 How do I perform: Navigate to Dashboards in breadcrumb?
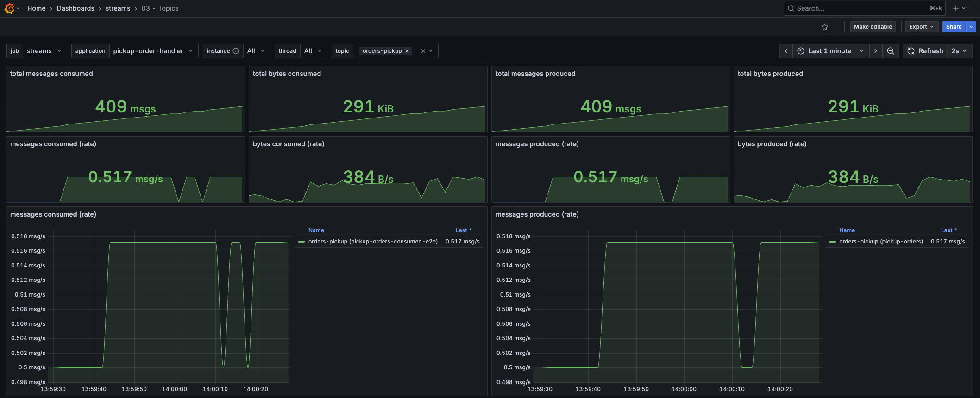coord(75,8)
